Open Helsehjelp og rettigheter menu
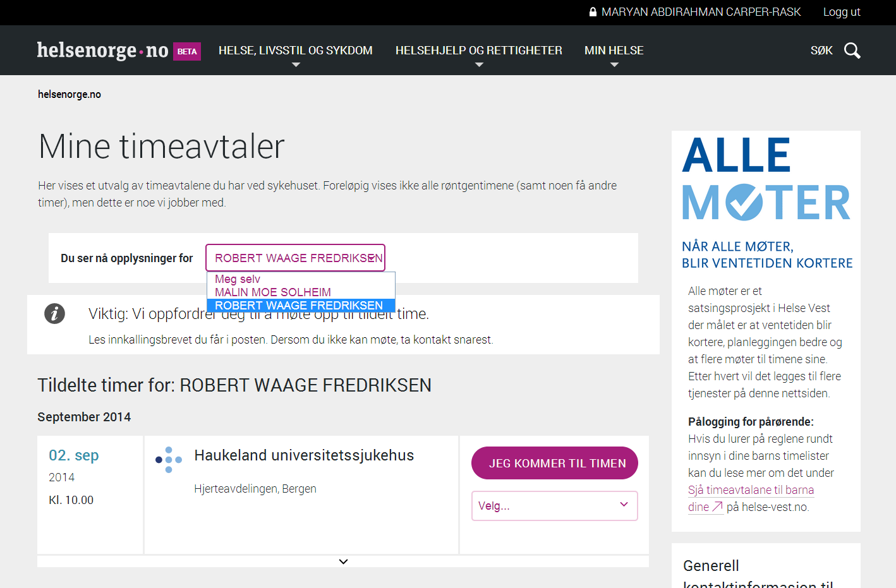This screenshot has height=588, width=896. pos(478,51)
